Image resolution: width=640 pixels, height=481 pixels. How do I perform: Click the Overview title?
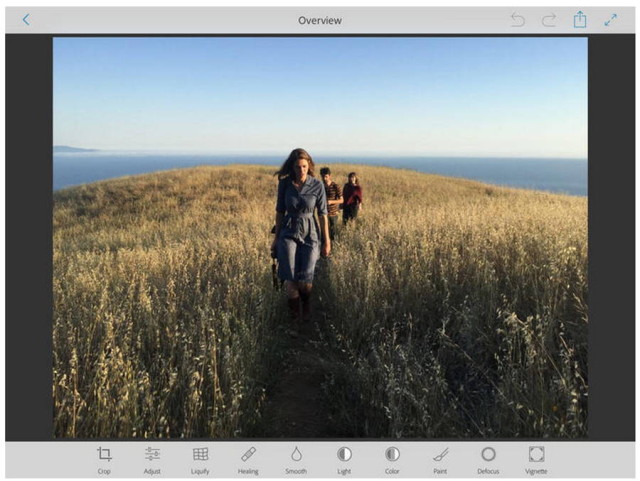click(x=320, y=20)
